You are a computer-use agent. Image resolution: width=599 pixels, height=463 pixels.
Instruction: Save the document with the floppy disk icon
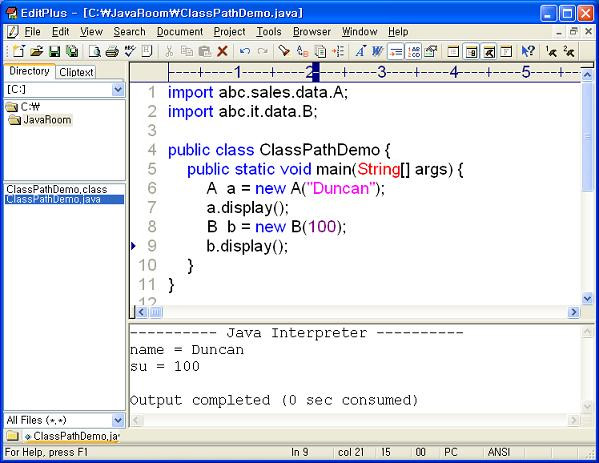coord(55,51)
